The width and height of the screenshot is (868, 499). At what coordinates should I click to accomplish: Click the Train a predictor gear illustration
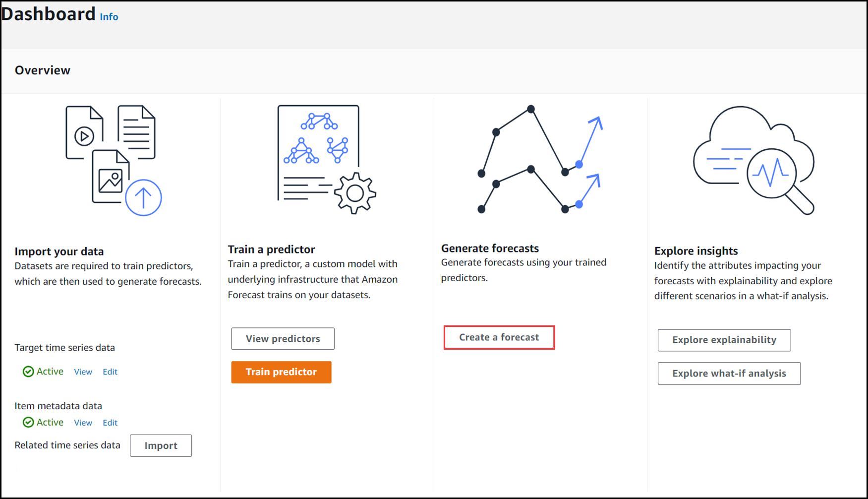327,159
